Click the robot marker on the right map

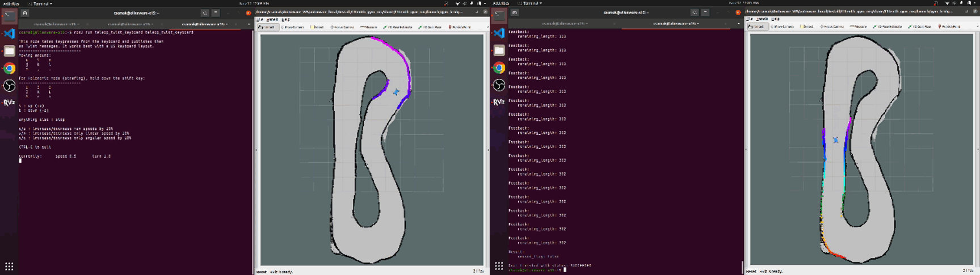835,139
